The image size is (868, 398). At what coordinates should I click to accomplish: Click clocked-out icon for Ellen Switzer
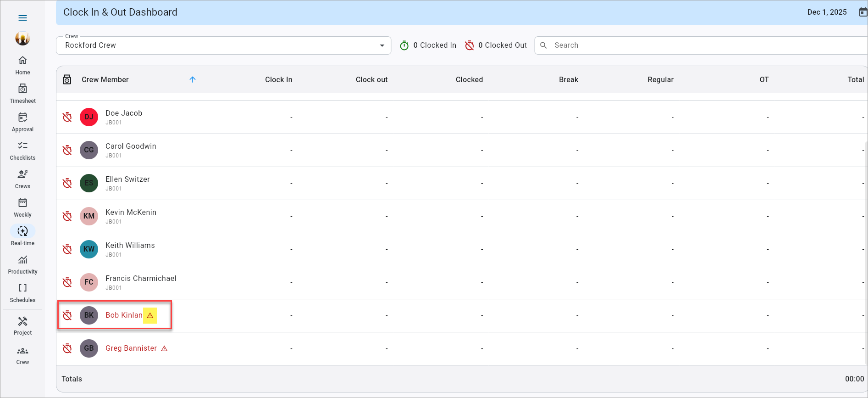67,183
